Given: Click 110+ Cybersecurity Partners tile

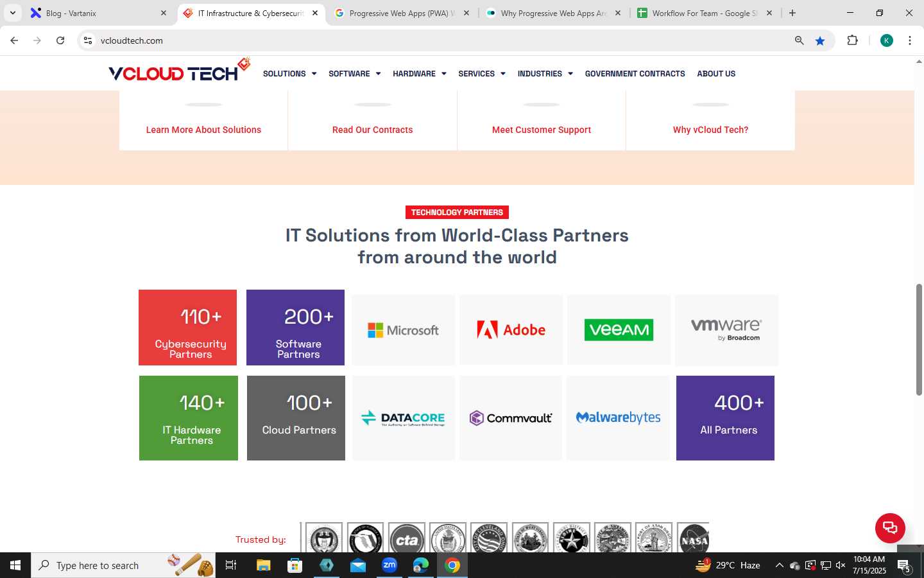Looking at the screenshot, I should coord(187,328).
